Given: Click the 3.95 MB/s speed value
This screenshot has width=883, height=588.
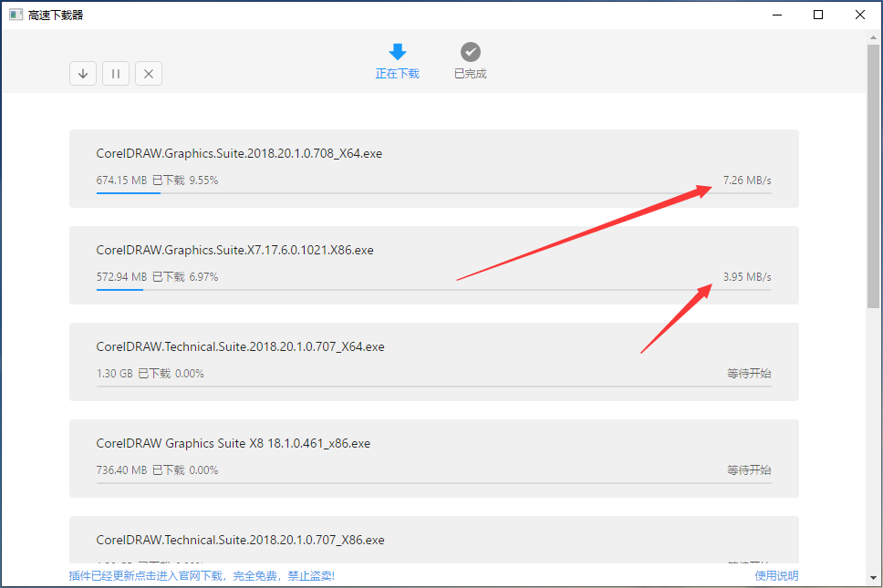Looking at the screenshot, I should (x=747, y=277).
